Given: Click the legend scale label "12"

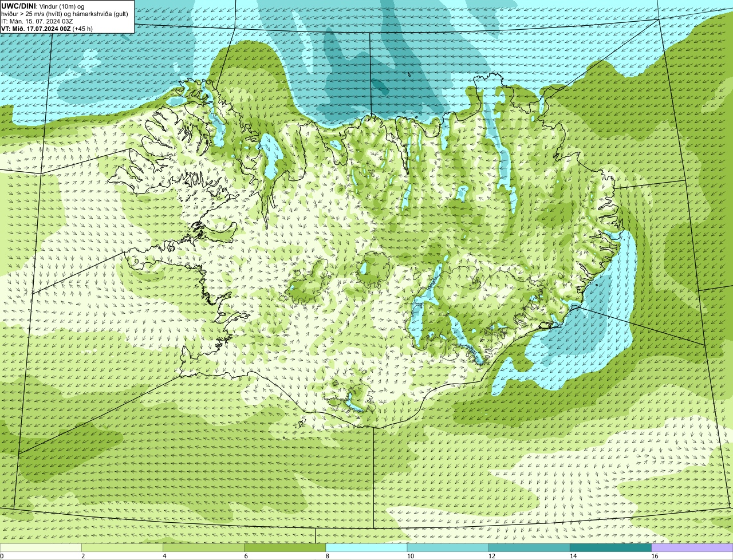Looking at the screenshot, I should 491,556.
